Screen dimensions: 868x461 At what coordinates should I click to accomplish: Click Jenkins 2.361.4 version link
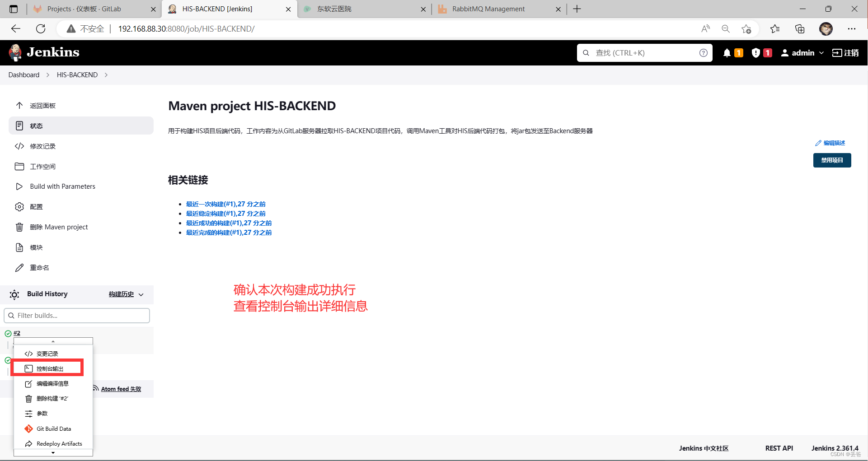(835, 448)
